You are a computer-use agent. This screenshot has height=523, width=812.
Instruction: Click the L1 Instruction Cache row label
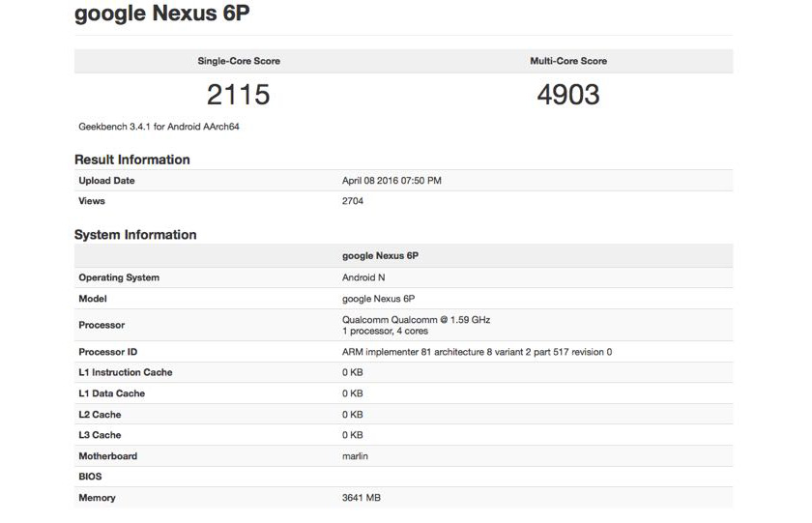[126, 372]
